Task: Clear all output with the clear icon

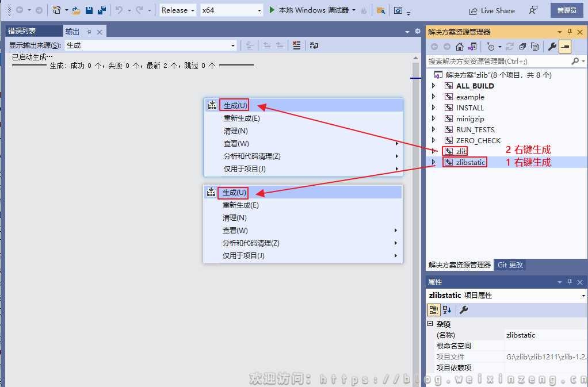Action: pos(296,45)
